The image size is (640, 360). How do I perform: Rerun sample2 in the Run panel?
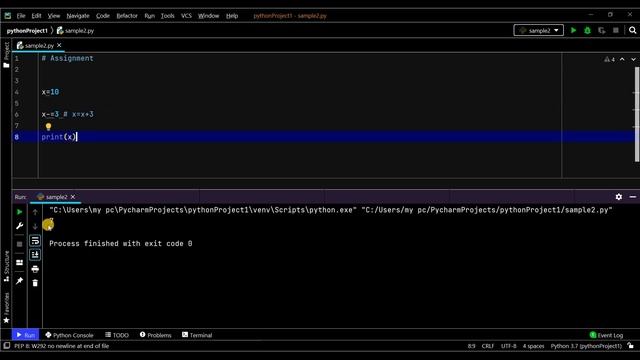click(x=19, y=212)
